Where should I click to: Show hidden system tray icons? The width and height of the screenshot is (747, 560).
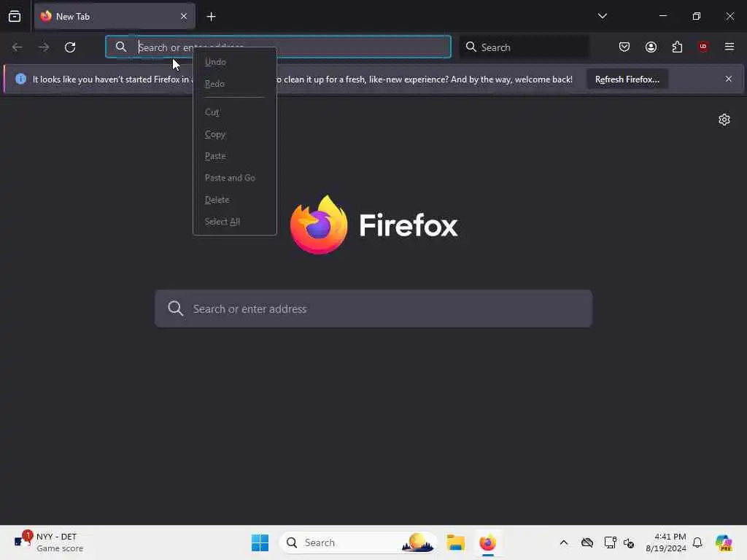(x=564, y=542)
